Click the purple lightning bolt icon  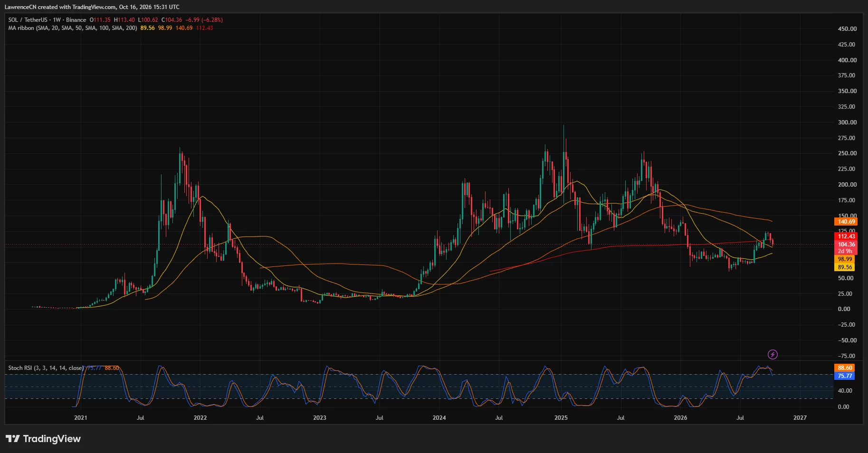click(773, 354)
